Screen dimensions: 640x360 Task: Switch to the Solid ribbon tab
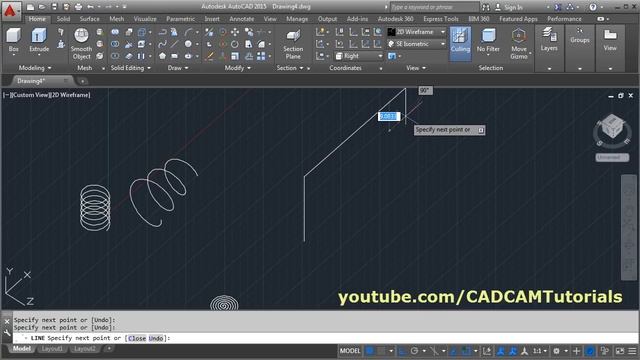tap(63, 19)
